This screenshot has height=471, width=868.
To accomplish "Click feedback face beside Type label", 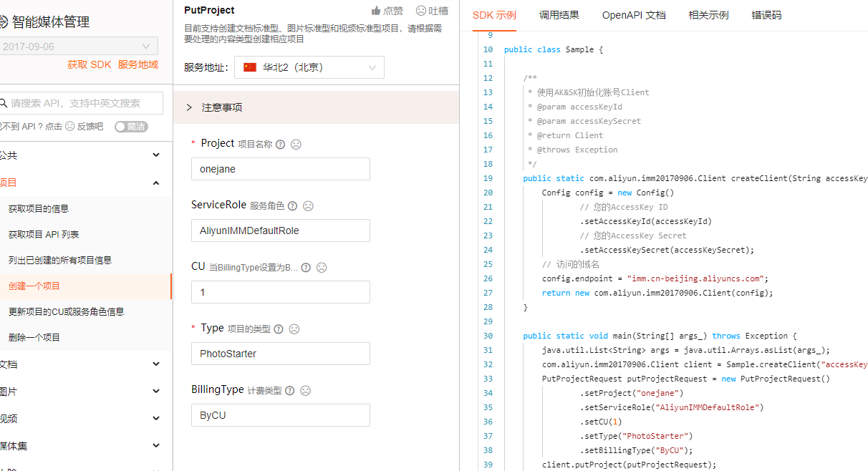I will pos(294,329).
